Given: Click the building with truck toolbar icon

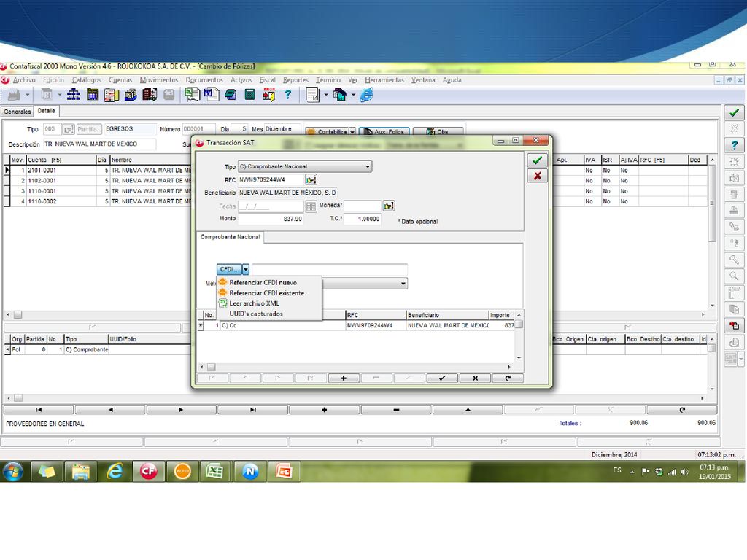Looking at the screenshot, I should pos(150,95).
